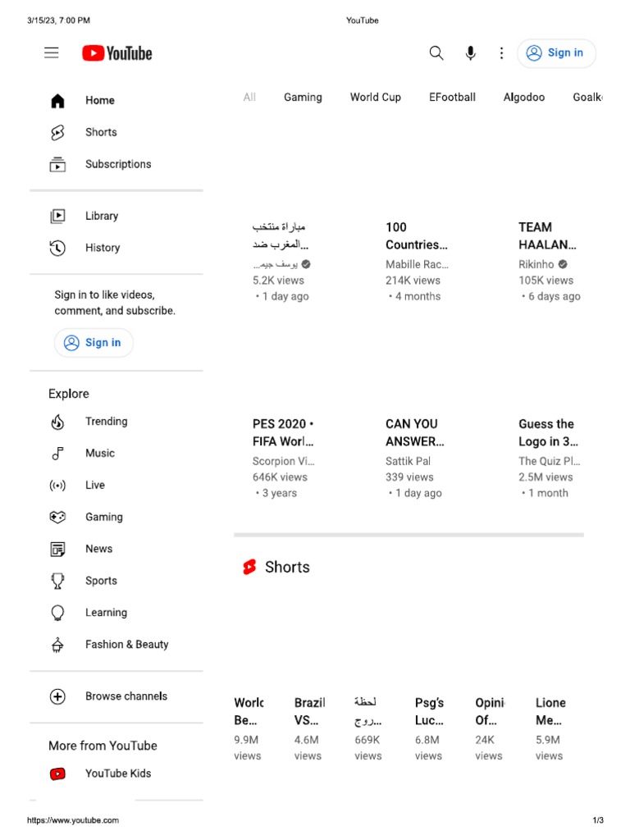This screenshot has width=630, height=840.
Task: Open the Library section
Action: pyautogui.click(x=101, y=216)
